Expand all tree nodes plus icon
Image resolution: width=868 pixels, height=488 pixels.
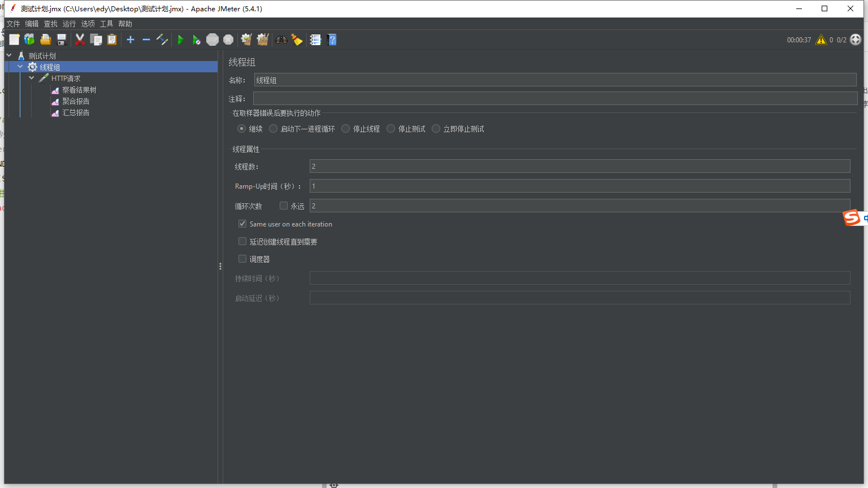(x=131, y=40)
